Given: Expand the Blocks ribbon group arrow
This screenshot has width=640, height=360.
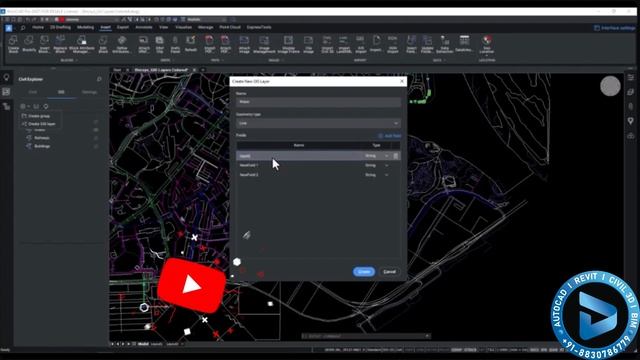Looking at the screenshot, I should click(77, 60).
